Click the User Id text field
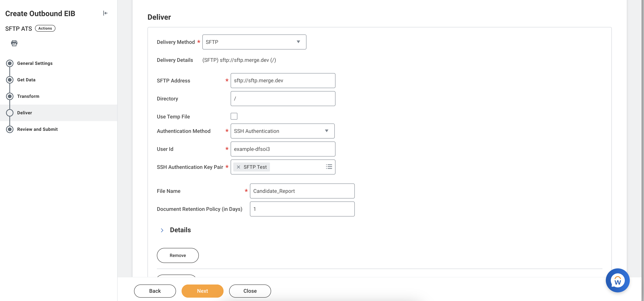Viewport: 644px width, 301px height. pos(283,149)
